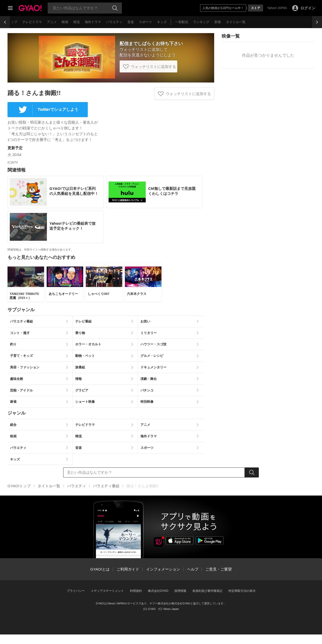The height and width of the screenshot is (644, 322).
Task: Select 海外ドラマ in top navigation
Action: (93, 22)
